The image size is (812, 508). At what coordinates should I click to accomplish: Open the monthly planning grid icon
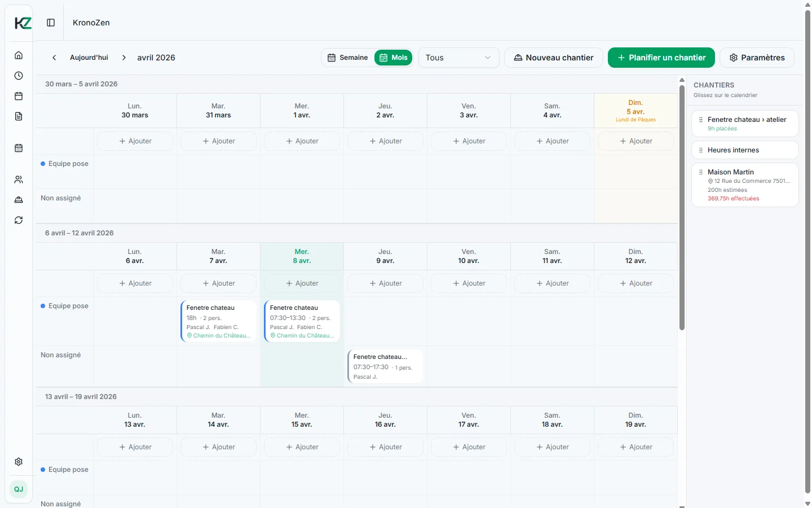tap(19, 148)
